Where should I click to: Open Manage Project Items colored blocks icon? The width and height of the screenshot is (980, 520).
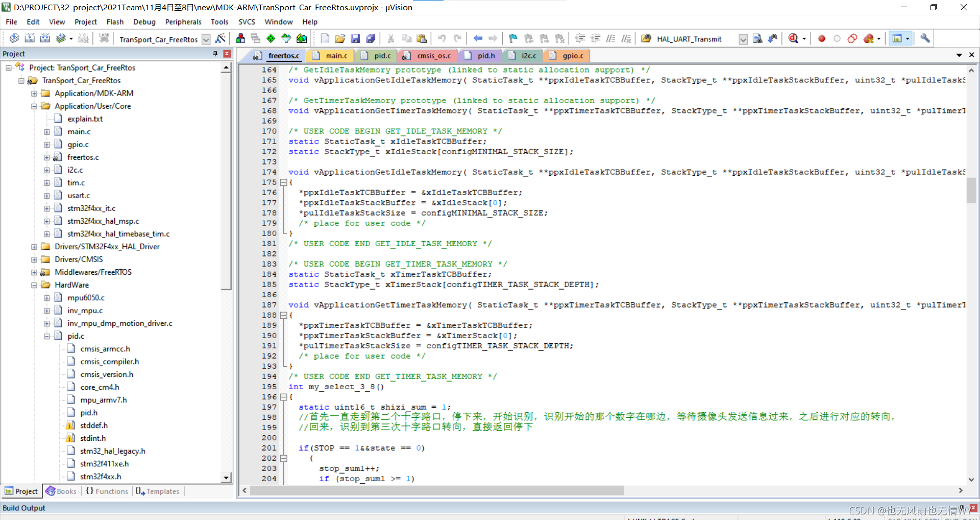(x=240, y=38)
